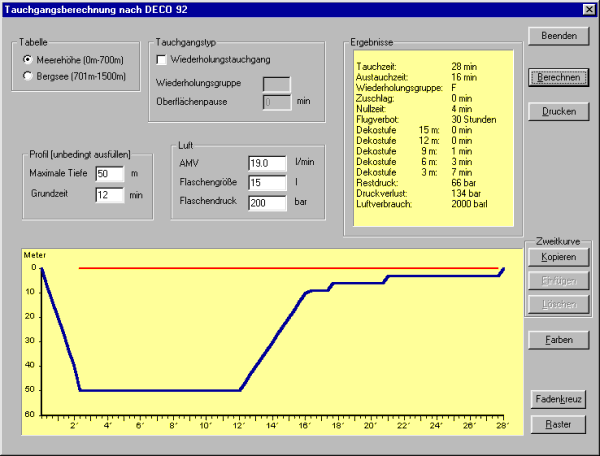Toggle the Fadenkreuz crosshair button
The width and height of the screenshot is (600, 456).
click(558, 400)
